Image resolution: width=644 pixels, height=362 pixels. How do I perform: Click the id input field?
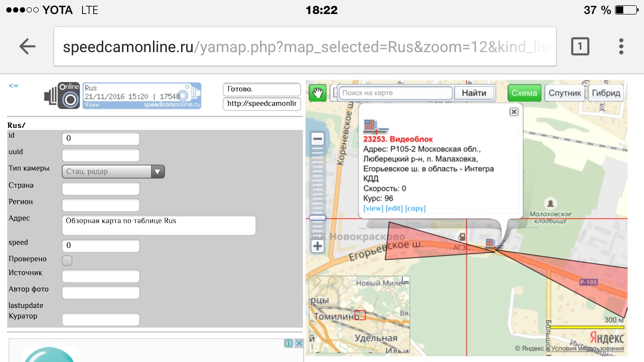coord(101,139)
